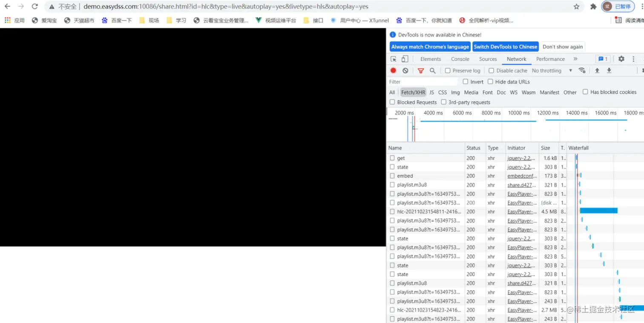Open the embedconf initiator link
This screenshot has height=323, width=644.
point(521,176)
